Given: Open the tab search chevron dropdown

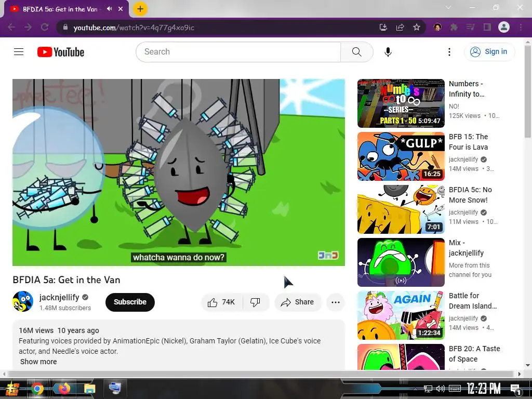Looking at the screenshot, I should coord(448,7).
